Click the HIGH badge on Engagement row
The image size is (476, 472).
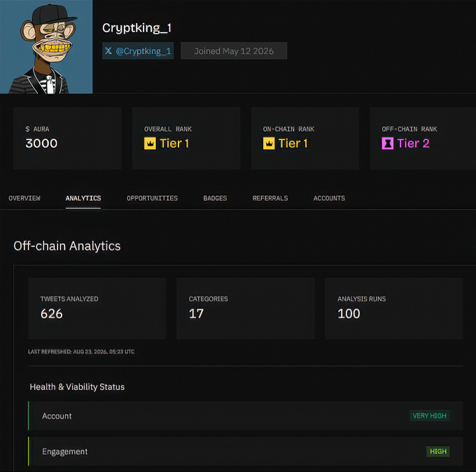click(438, 452)
